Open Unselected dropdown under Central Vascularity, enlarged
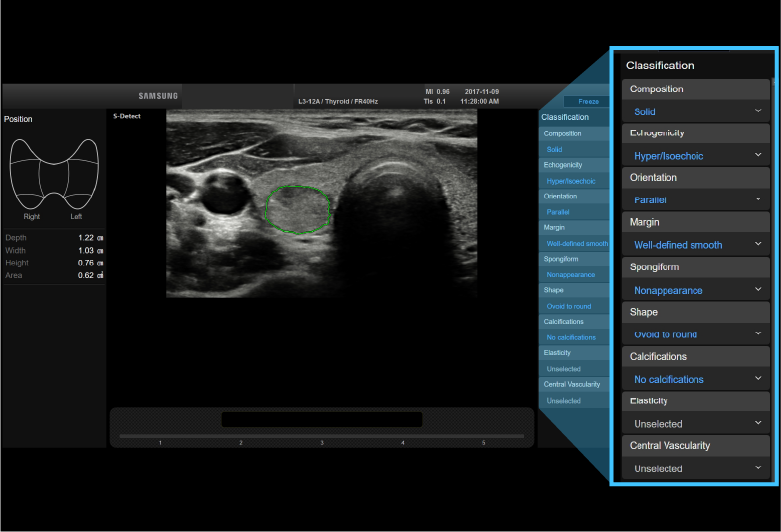Screen dimensions: 781x532 [x=696, y=468]
